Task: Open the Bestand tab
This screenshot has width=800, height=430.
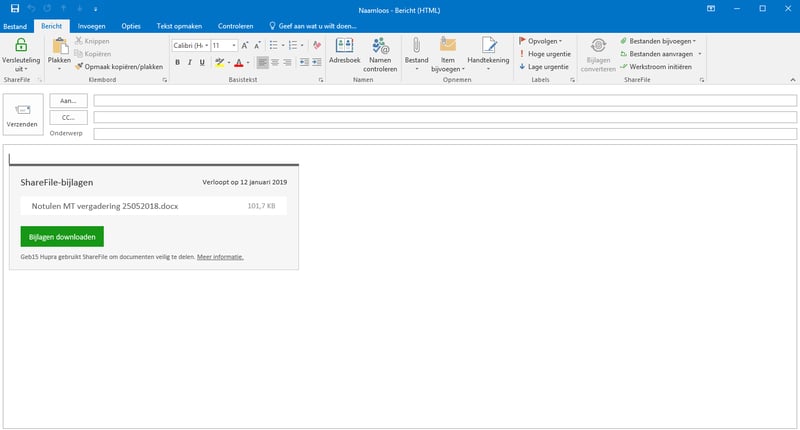Action: click(15, 26)
